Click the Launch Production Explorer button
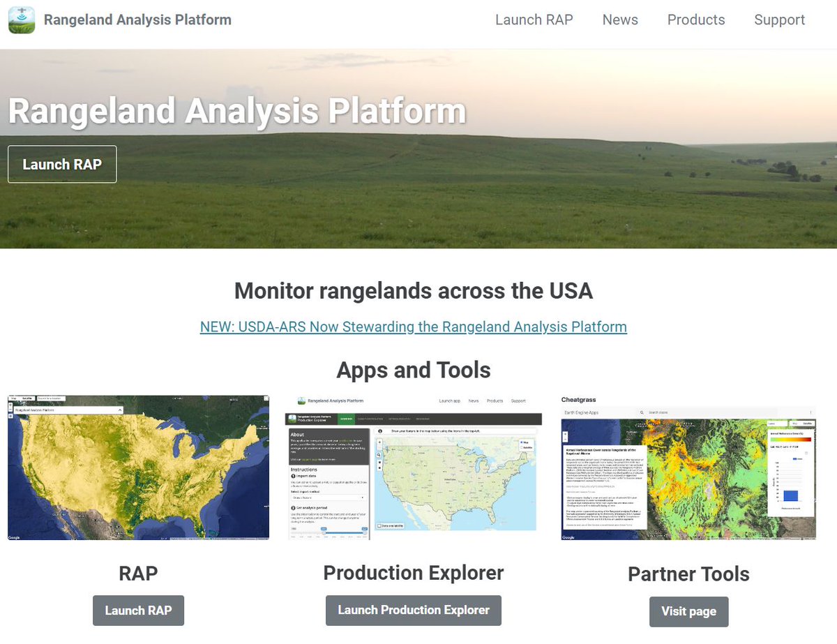 [413, 610]
